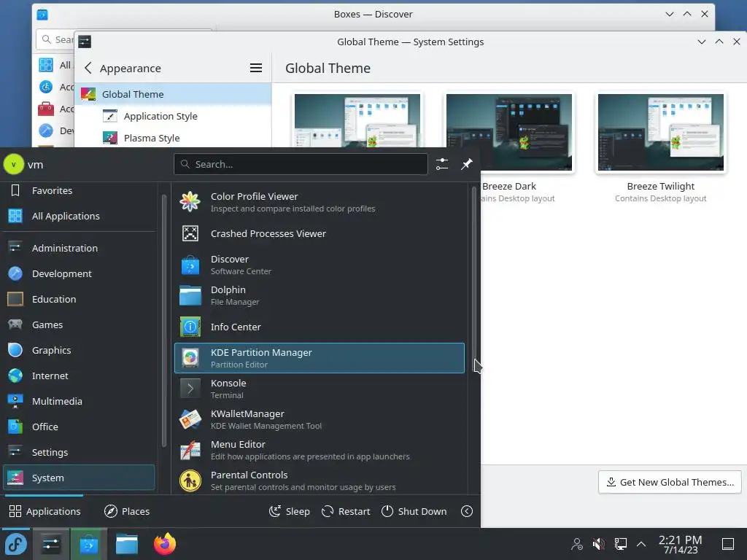Click the category sidebar scrollbar
This screenshot has width=747, height=560.
164,320
